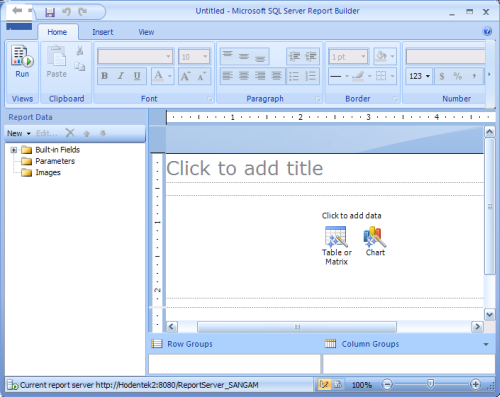Click the Copy icon in Clipboard group
Viewport: 500px width, 397px height.
click(x=79, y=66)
